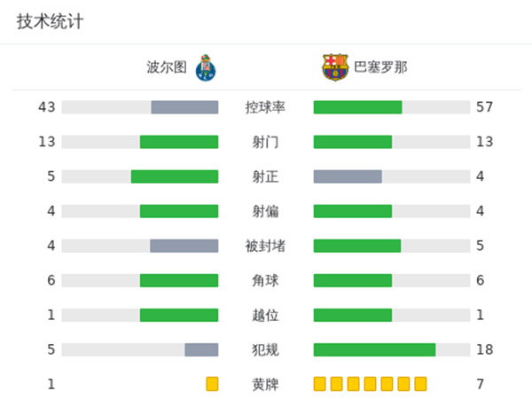
Task: Click Porto's single yellow card icon
Action: tap(212, 384)
